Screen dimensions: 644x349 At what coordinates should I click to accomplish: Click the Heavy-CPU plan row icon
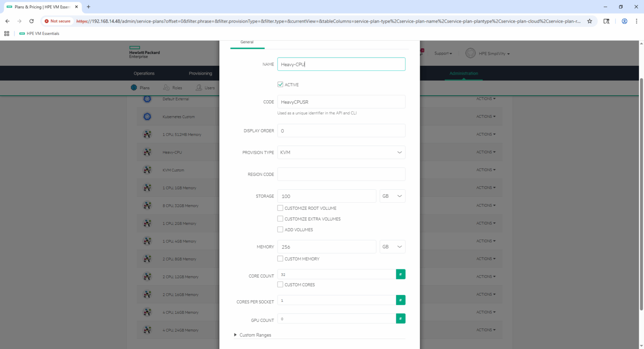pyautogui.click(x=147, y=152)
